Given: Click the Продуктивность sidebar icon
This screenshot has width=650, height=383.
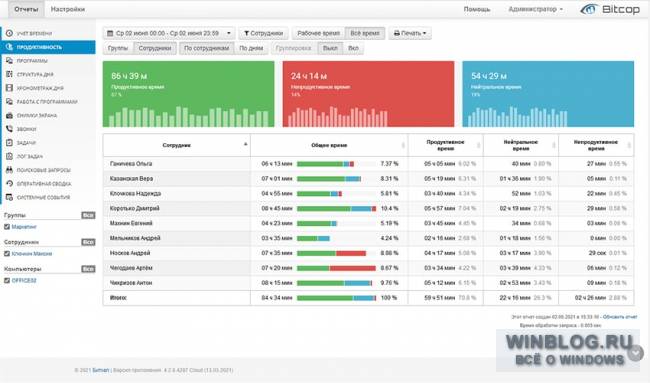Looking at the screenshot, I should point(9,47).
